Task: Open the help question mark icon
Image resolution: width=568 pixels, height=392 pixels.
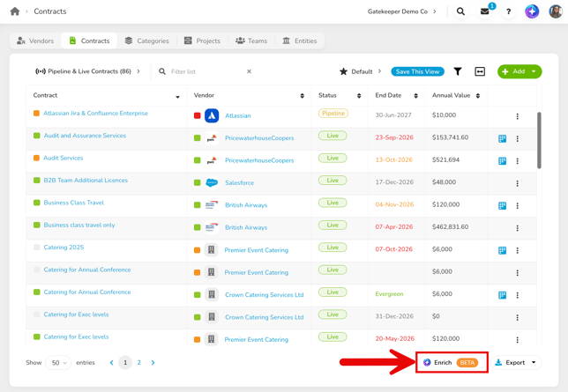Action: click(508, 11)
